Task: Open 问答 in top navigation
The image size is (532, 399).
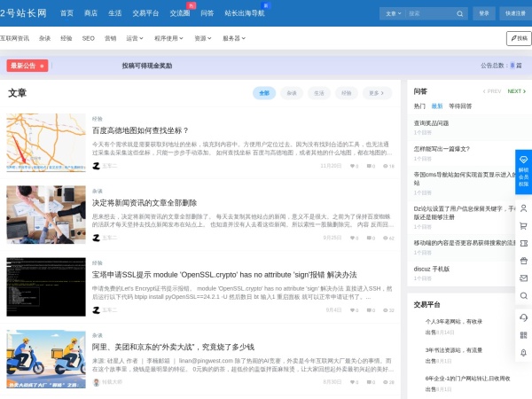Action: tap(207, 13)
